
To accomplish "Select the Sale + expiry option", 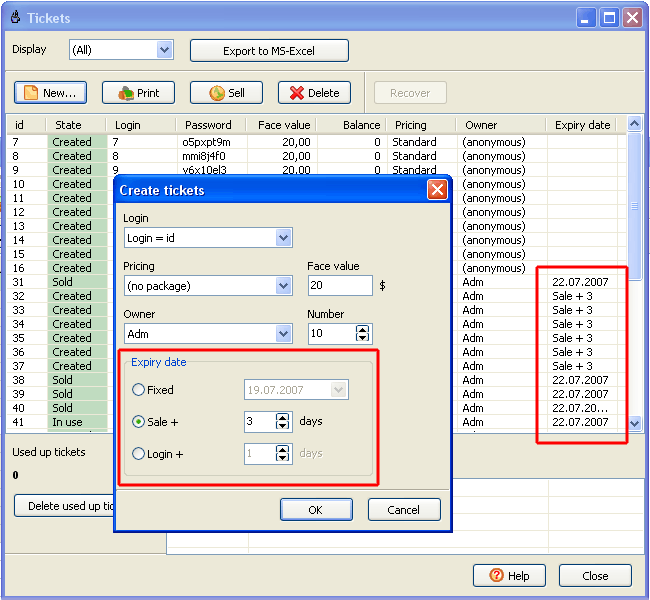I will pyautogui.click(x=139, y=422).
